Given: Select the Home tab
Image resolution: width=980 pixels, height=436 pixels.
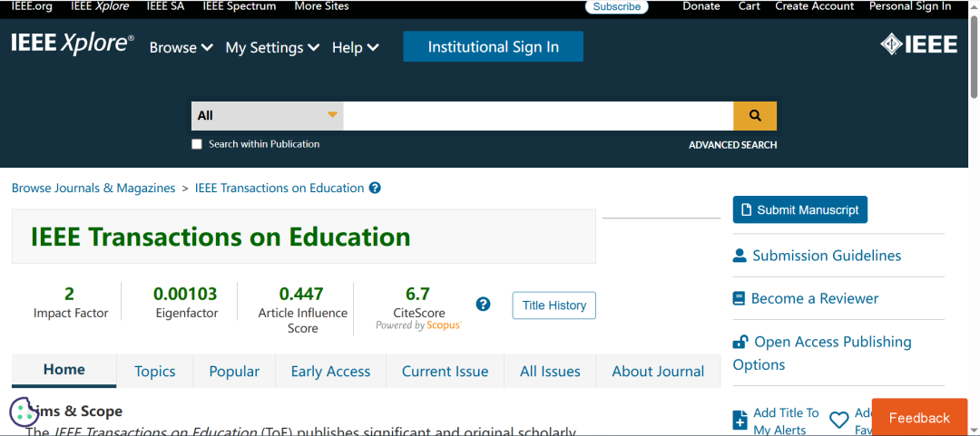Looking at the screenshot, I should pyautogui.click(x=64, y=370).
